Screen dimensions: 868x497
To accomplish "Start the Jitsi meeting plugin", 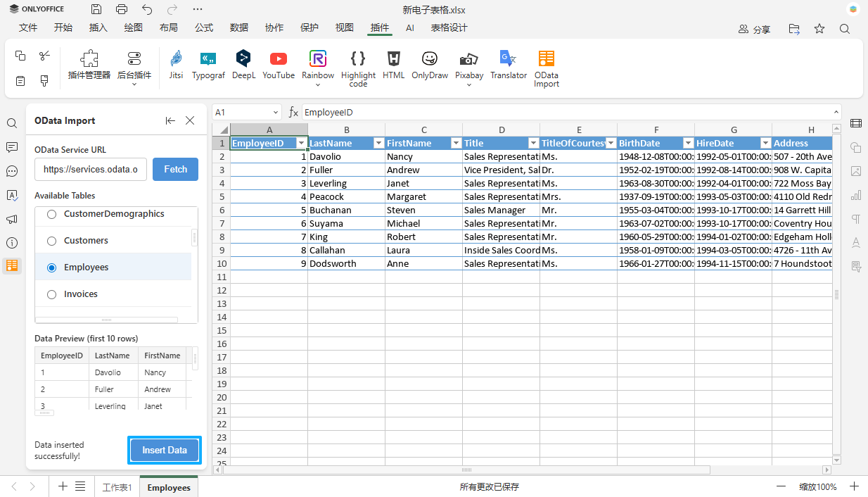I will 175,65.
